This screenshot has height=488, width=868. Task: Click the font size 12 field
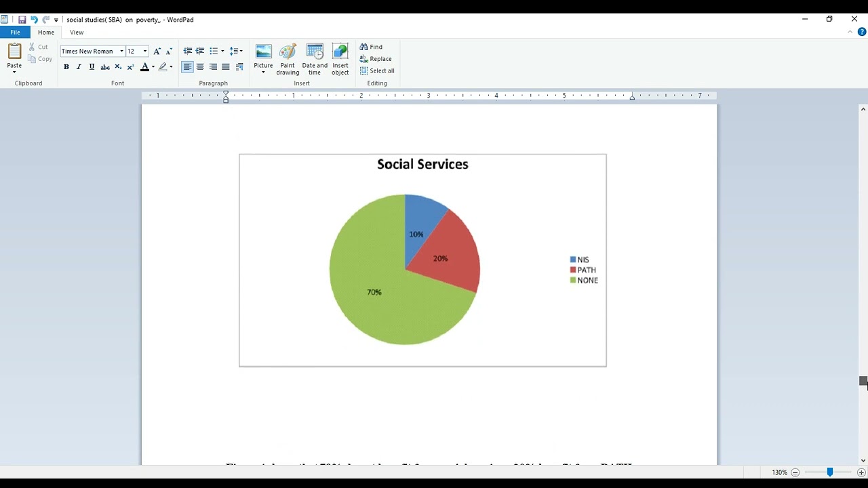coord(134,51)
